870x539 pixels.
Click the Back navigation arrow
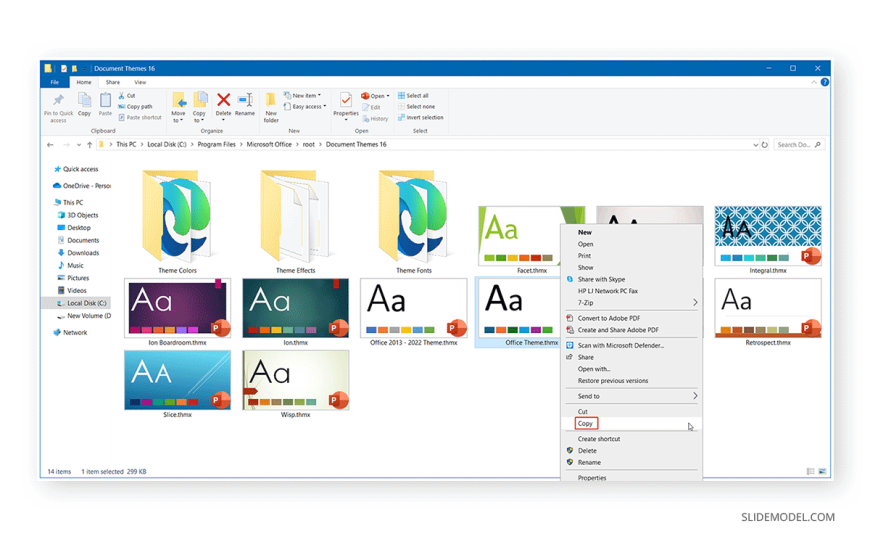50,145
